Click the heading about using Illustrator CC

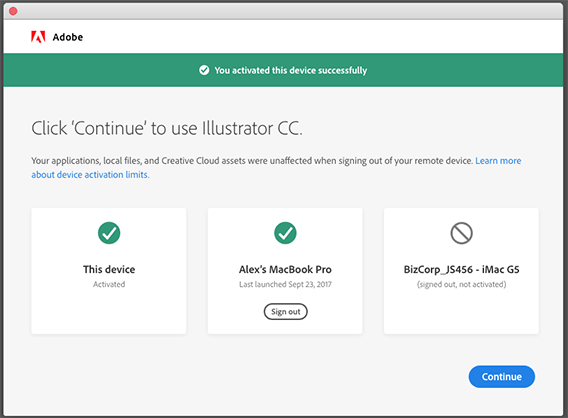167,128
